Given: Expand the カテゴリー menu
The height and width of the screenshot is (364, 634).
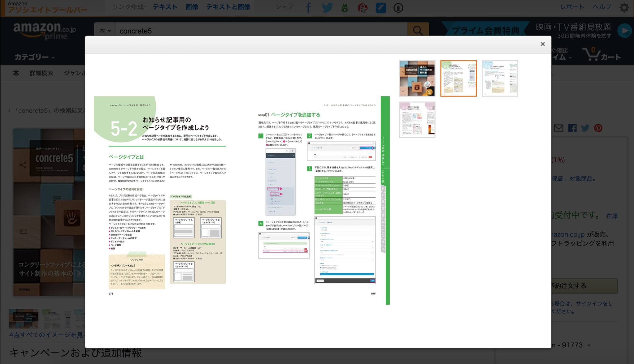Looking at the screenshot, I should (x=34, y=57).
